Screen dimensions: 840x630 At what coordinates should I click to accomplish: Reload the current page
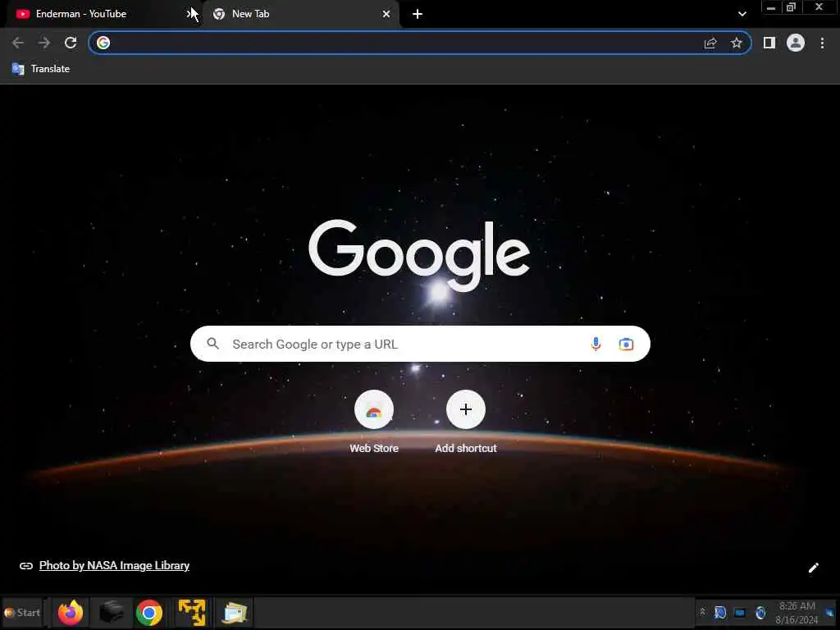coord(71,43)
